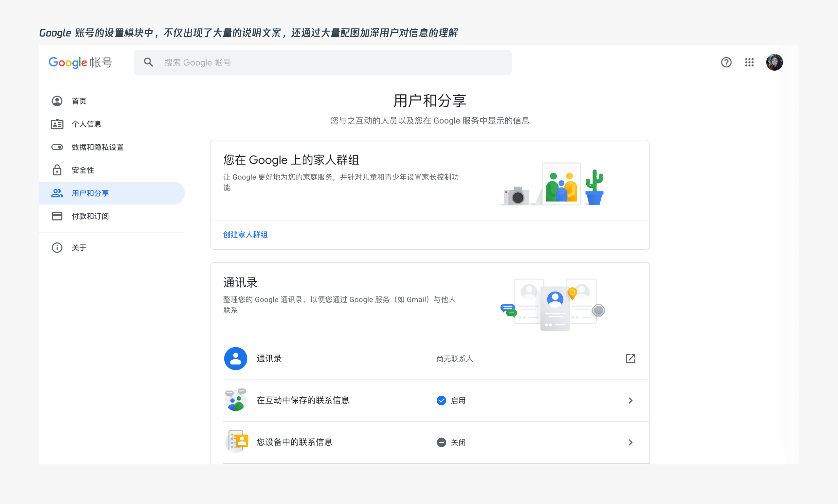This screenshot has width=838, height=504.
Task: Open the Google apps grid icon
Action: pyautogui.click(x=749, y=63)
